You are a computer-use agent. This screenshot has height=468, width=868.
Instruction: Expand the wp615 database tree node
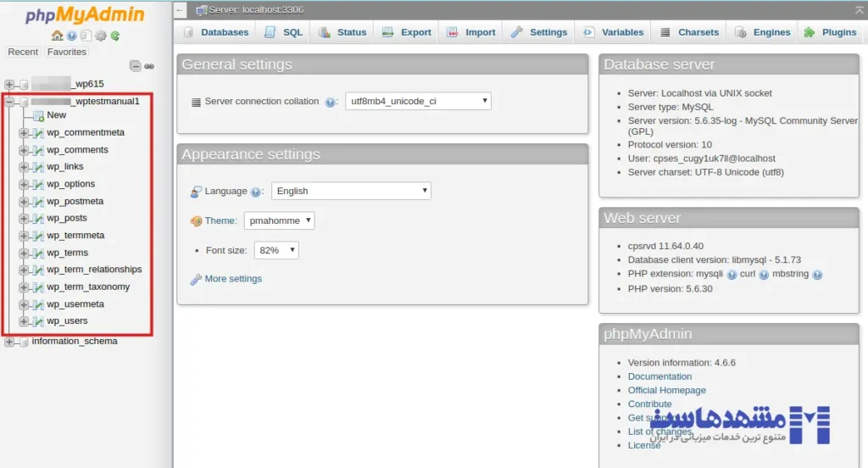pyautogui.click(x=9, y=84)
